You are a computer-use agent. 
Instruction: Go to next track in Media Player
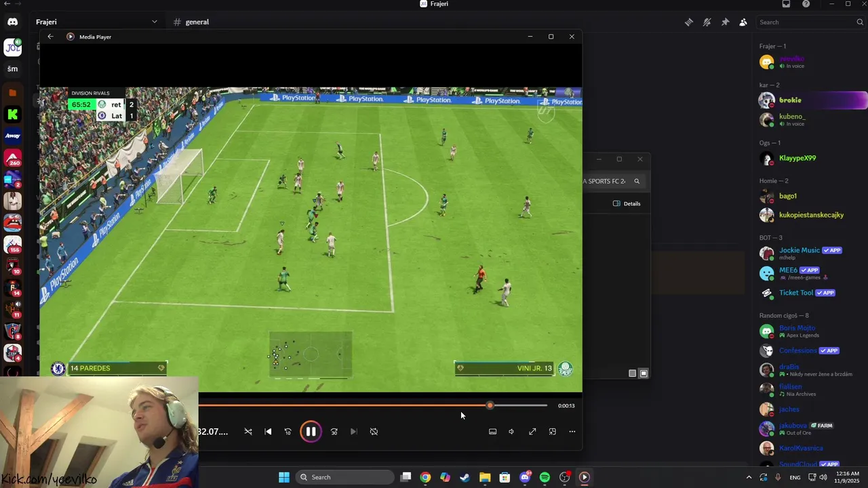click(353, 431)
